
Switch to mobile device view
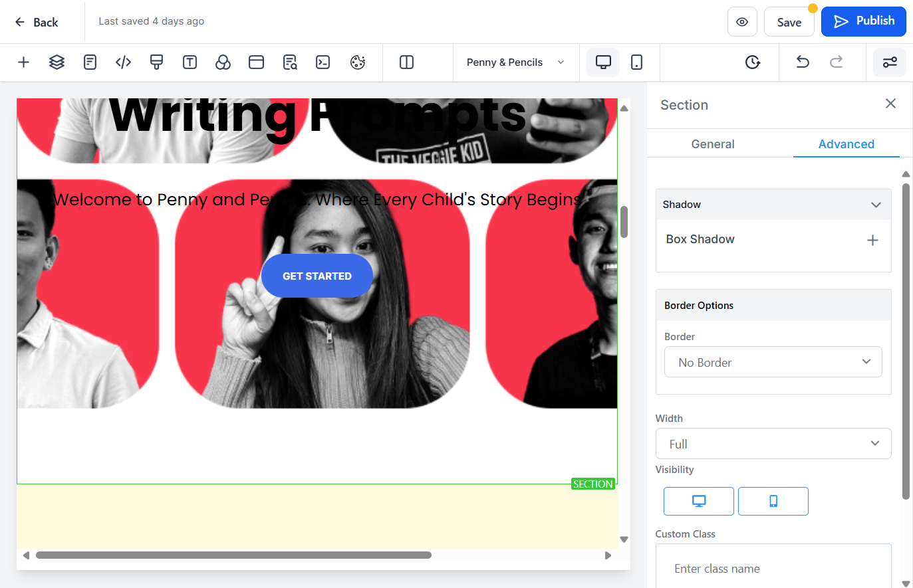tap(636, 62)
